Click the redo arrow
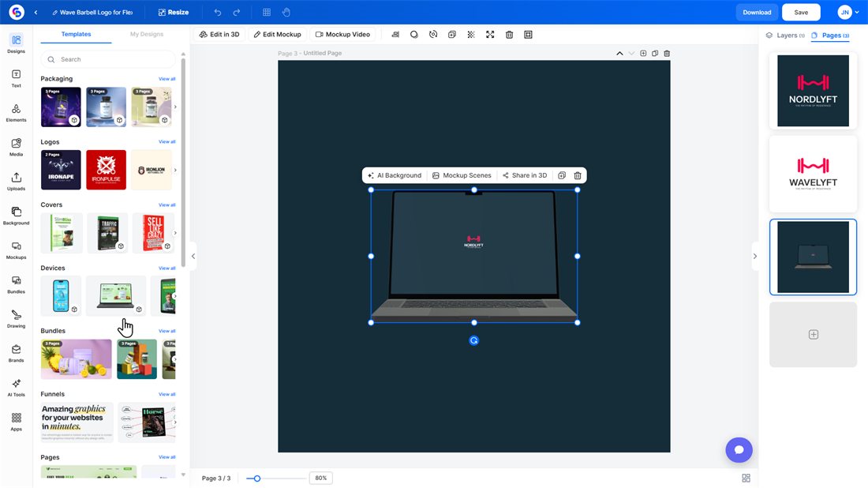Screen dimensions: 868x488 coord(237,12)
